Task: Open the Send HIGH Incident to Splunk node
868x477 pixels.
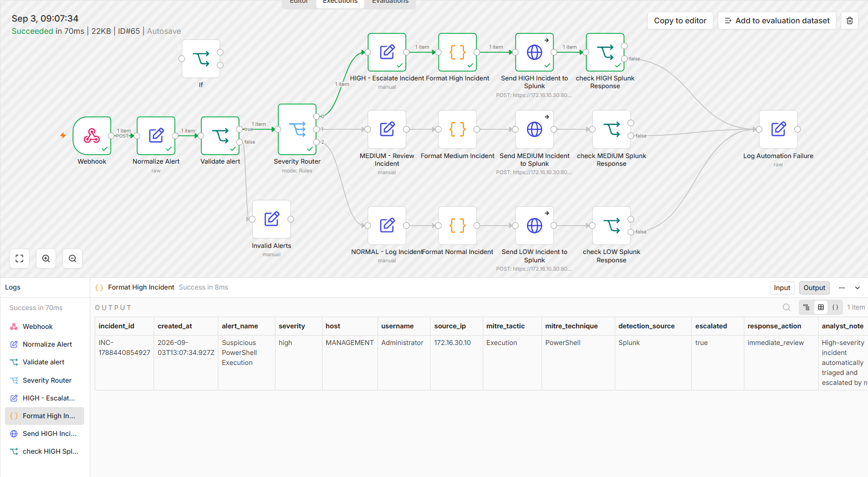Action: [534, 52]
